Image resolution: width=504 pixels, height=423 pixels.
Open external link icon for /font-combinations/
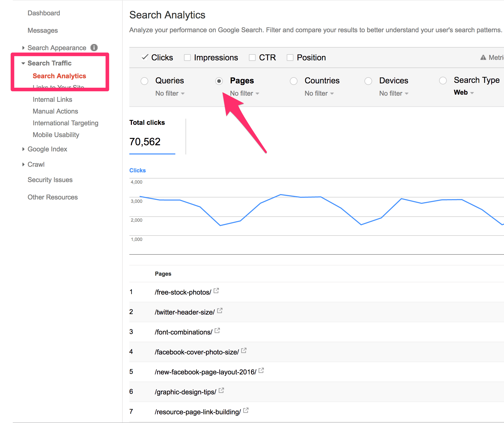(217, 331)
